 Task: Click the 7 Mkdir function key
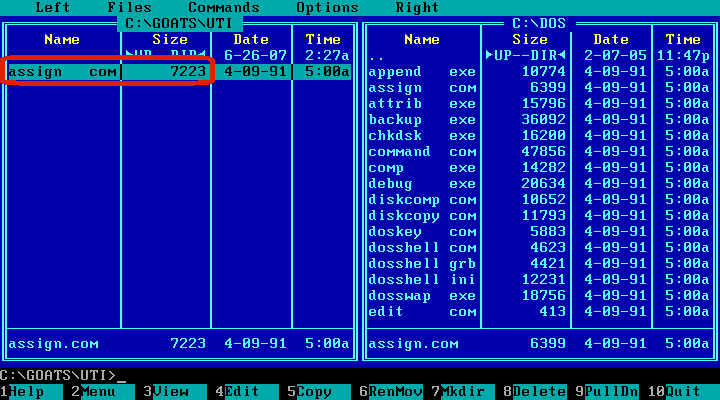[463, 392]
